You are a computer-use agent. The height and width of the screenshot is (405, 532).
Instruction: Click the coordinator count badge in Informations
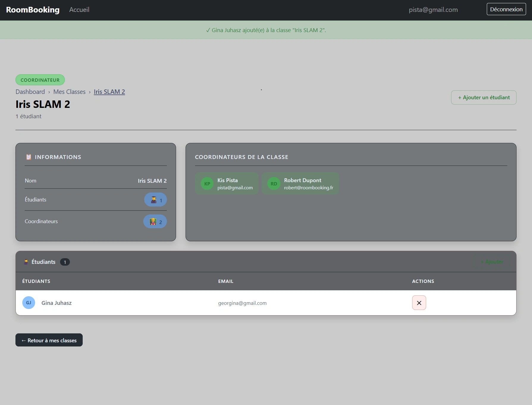click(x=155, y=222)
